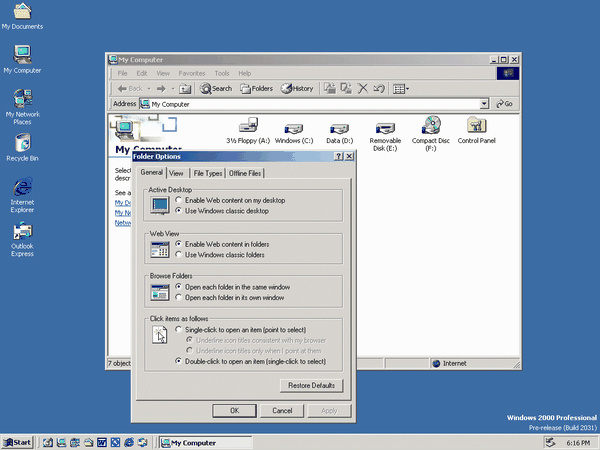Expand the Back button history arrow
The width and height of the screenshot is (600, 450).
149,89
